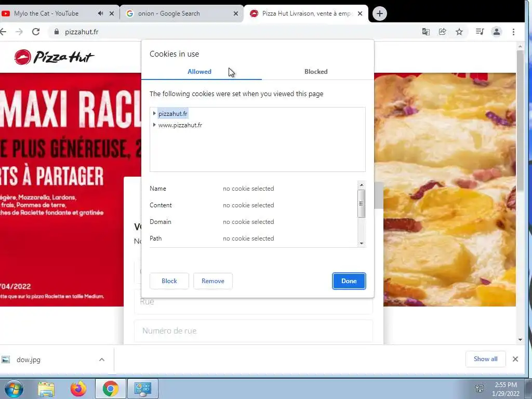Click Done in the cookies dialog
Image resolution: width=532 pixels, height=399 pixels.
[x=349, y=281]
